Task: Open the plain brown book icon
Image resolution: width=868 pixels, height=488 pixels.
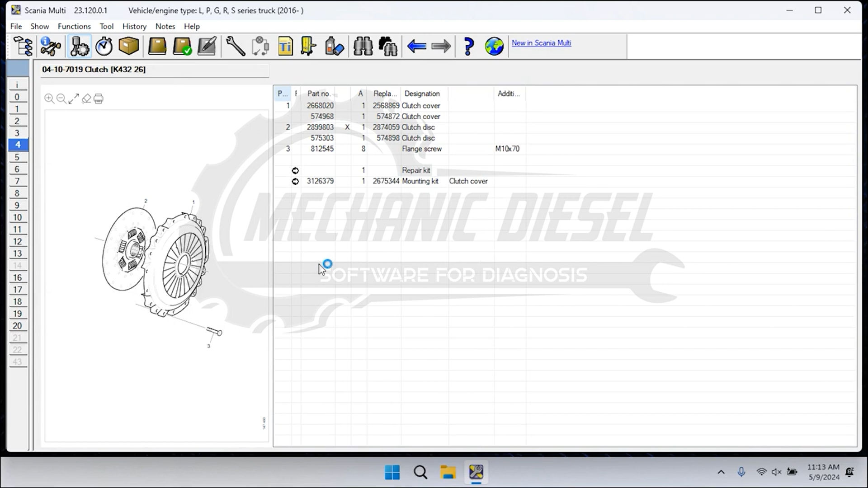Action: tap(157, 46)
